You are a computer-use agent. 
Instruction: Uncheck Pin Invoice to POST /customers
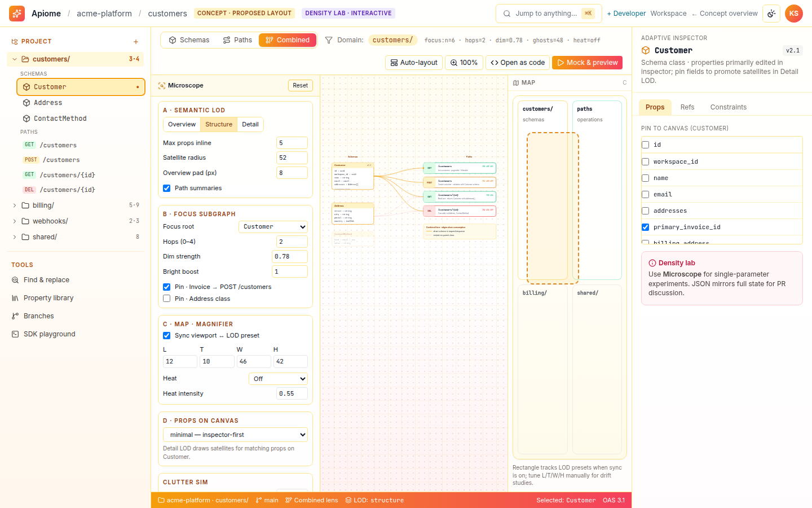pyautogui.click(x=167, y=287)
